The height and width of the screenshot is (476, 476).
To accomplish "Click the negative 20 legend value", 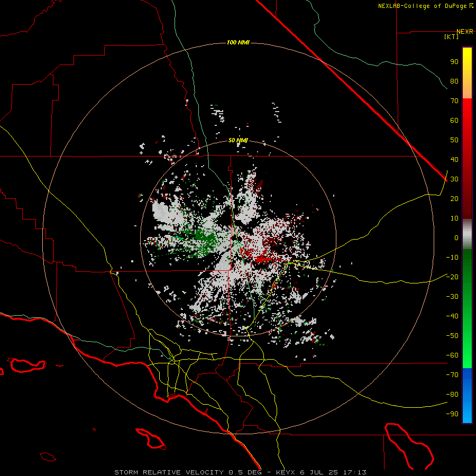I will tap(452, 277).
